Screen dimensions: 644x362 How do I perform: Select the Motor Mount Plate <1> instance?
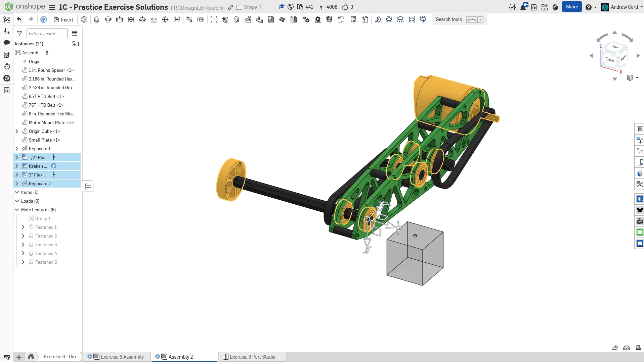click(x=51, y=122)
